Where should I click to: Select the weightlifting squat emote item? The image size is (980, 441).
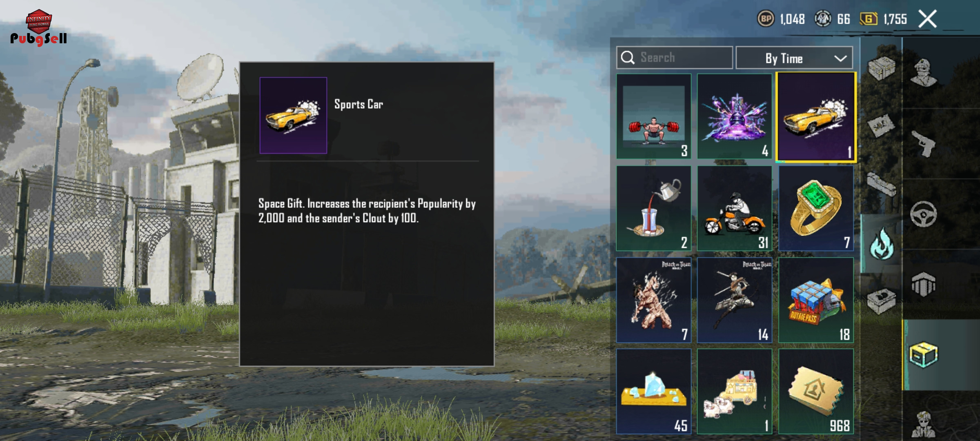654,116
